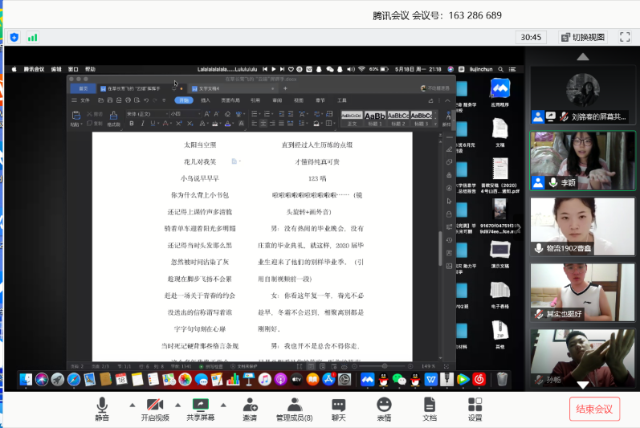
Task: Click the Spotlight search icon in menu bar
Action: (x=500, y=69)
